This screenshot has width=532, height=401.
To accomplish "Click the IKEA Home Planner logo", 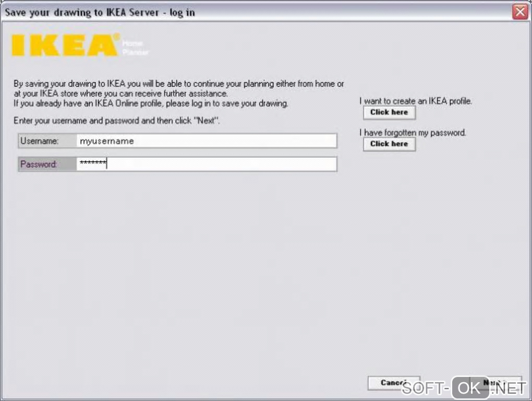I will pos(80,45).
